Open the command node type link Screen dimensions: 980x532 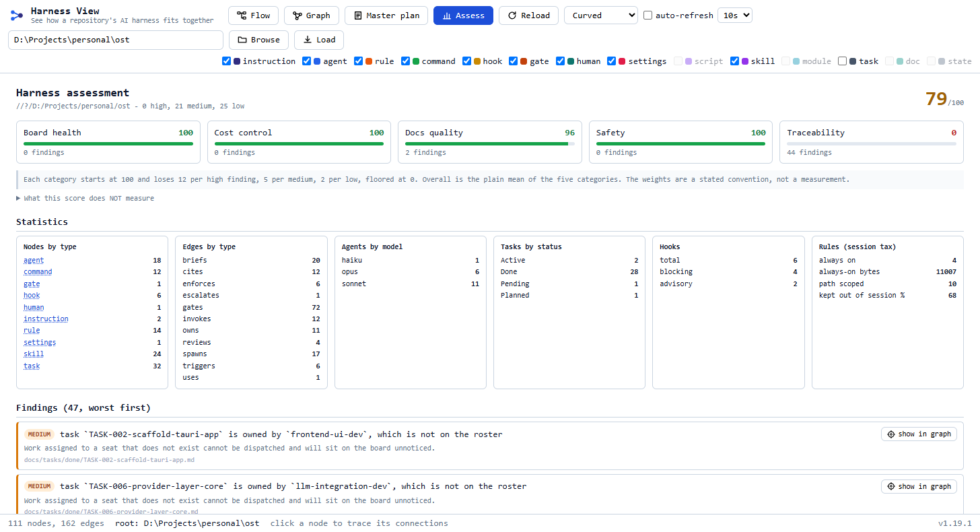pyautogui.click(x=38, y=272)
